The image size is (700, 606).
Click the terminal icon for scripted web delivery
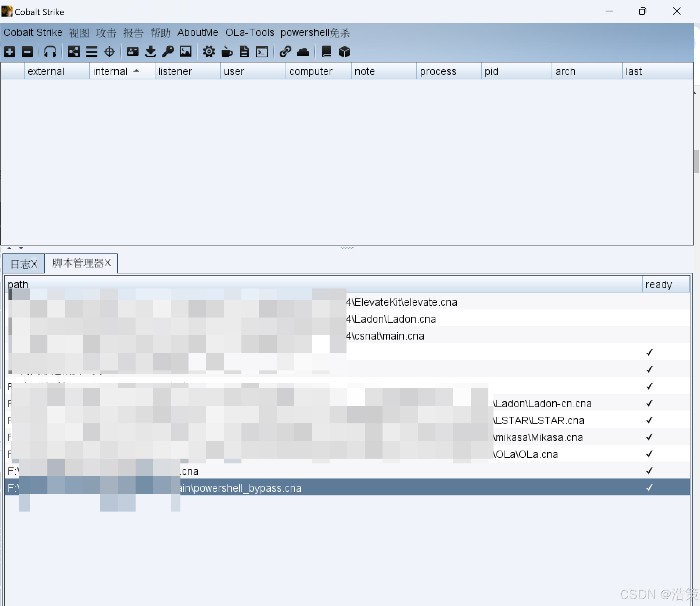pyautogui.click(x=262, y=52)
